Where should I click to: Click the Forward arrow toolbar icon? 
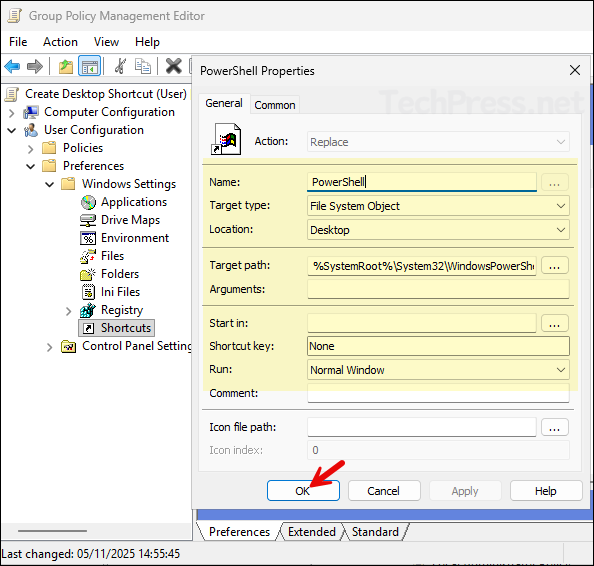tap(35, 67)
